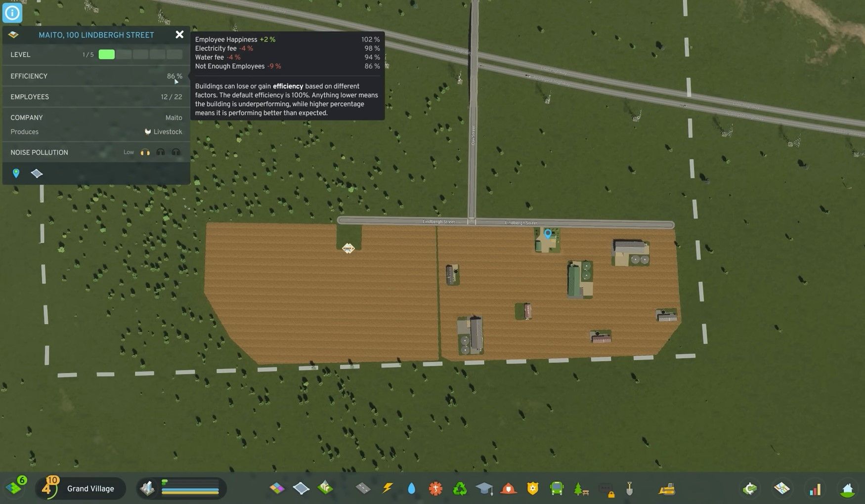The image size is (865, 504).
Task: Open the Roads tool menu
Action: pyautogui.click(x=363, y=489)
